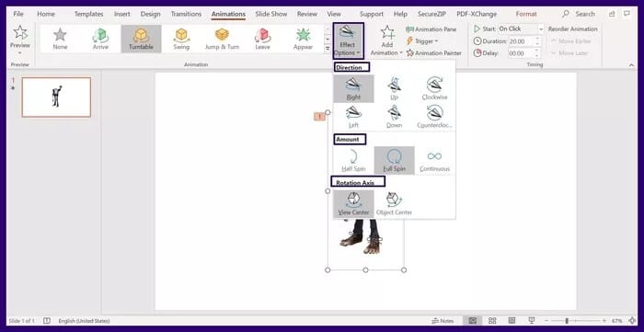Select the Appear animation
Image resolution: width=644 pixels, height=332 pixels.
(303, 39)
